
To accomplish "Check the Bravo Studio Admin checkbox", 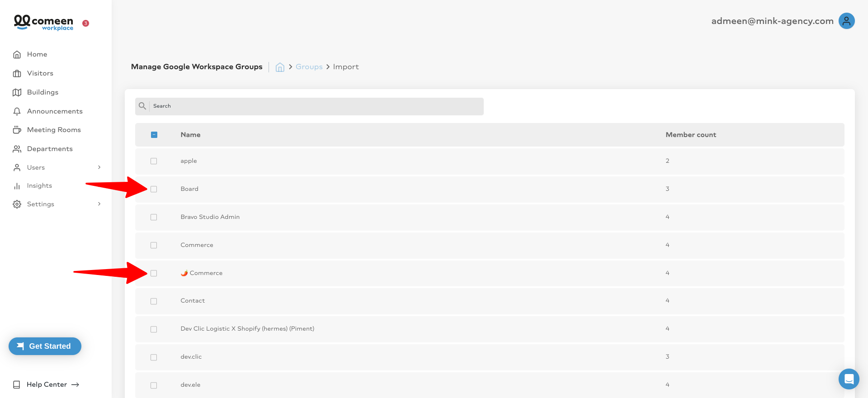I will click(154, 217).
